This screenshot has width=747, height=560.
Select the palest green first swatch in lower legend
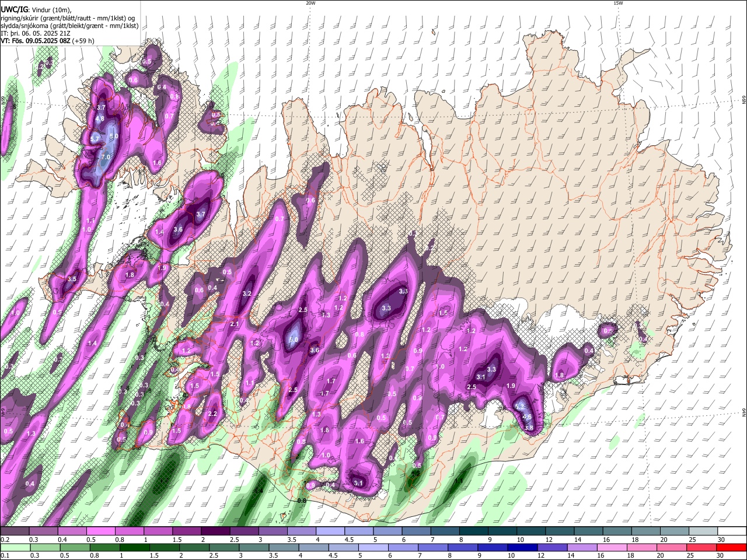pyautogui.click(x=15, y=547)
